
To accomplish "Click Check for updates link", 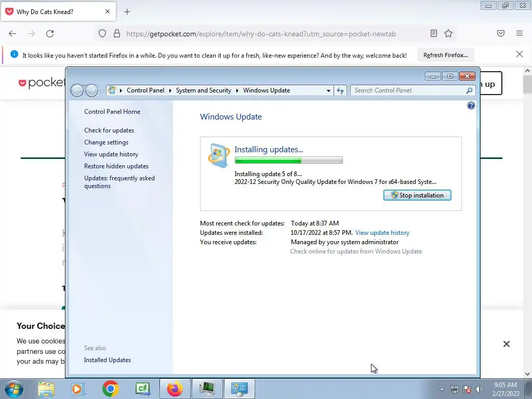I will coord(109,130).
